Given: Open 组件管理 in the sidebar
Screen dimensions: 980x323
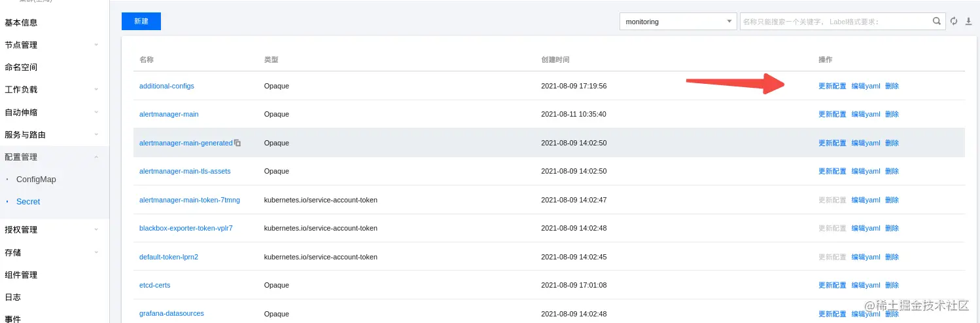Looking at the screenshot, I should 21,275.
